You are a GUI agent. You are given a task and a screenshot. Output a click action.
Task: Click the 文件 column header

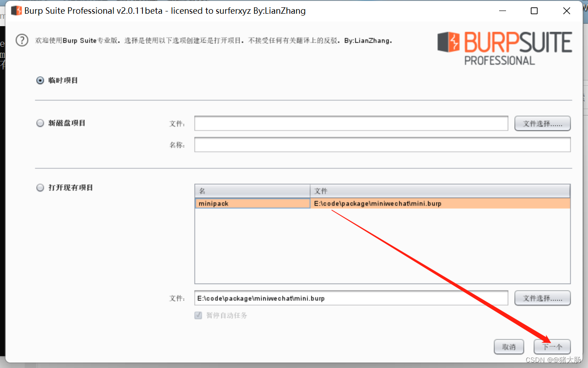click(x=440, y=191)
